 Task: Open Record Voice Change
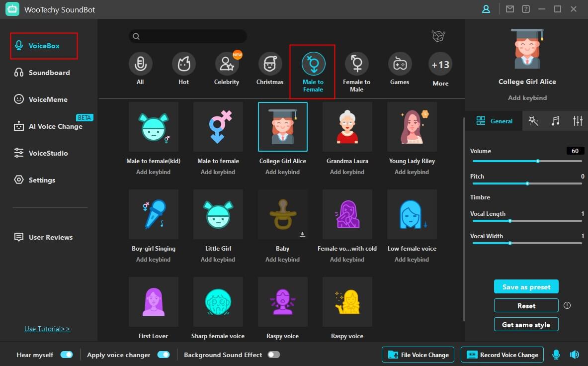(502, 355)
